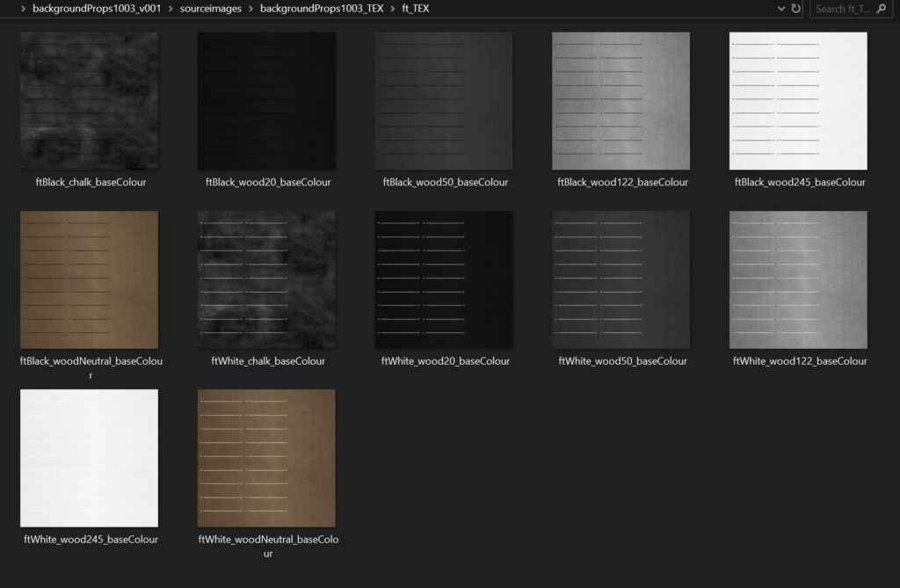900x588 pixels.
Task: Select ftBlack_woodNeutral_baseColour brown texture
Action: [x=90, y=279]
